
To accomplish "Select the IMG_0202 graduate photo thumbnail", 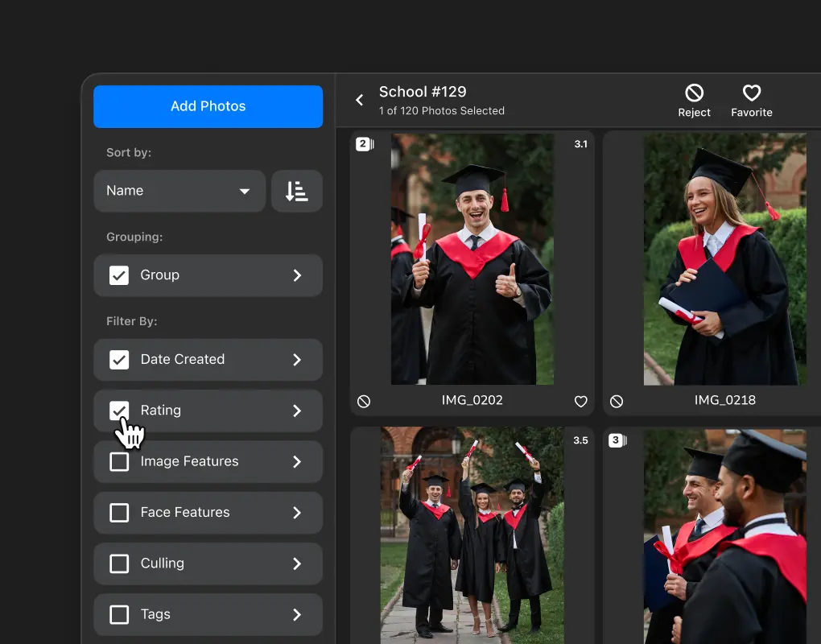I will (472, 259).
